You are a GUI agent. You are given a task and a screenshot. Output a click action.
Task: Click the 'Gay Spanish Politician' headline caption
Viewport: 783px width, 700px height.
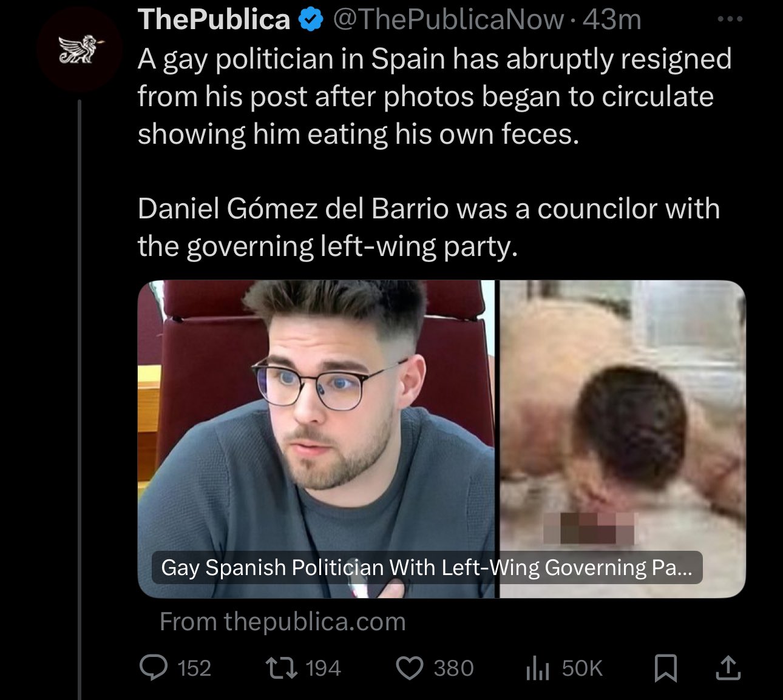click(x=427, y=567)
